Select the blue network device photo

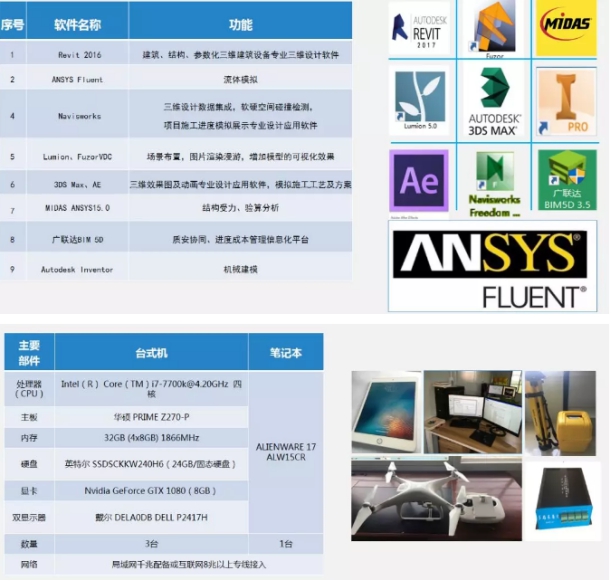pyautogui.click(x=563, y=501)
